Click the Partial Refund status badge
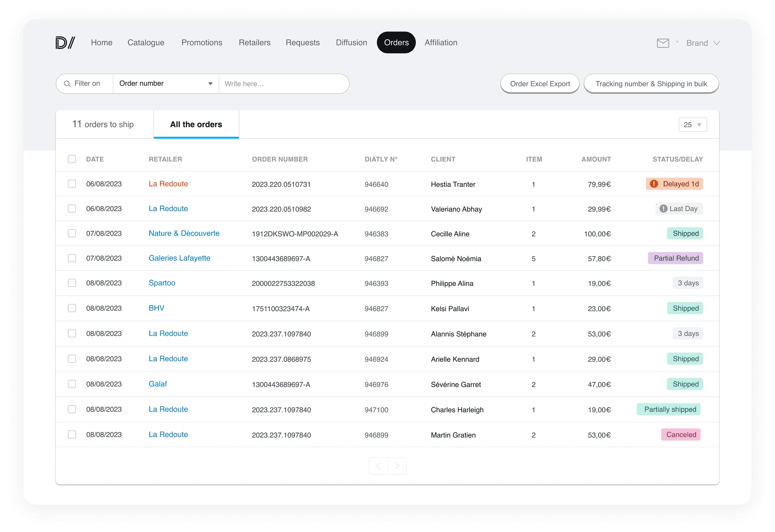775x532 pixels. [675, 258]
